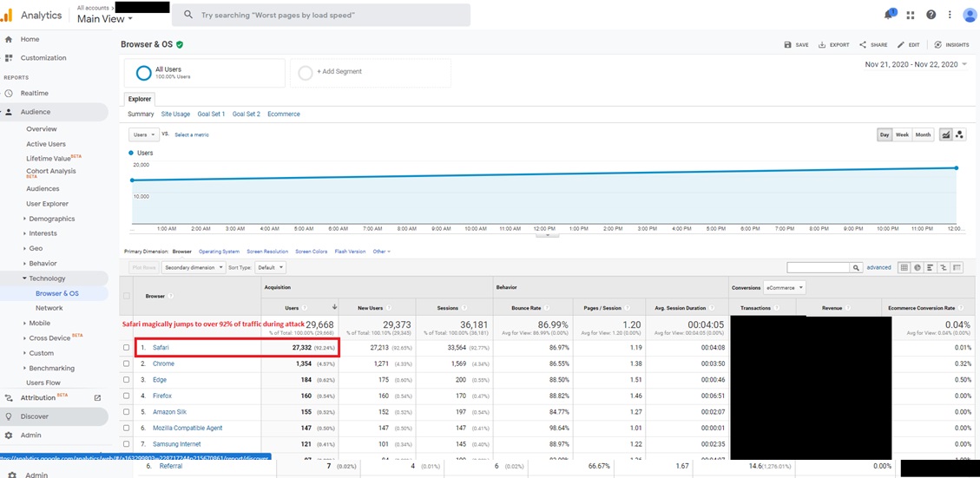Open the Site Usage tab

[x=175, y=115]
